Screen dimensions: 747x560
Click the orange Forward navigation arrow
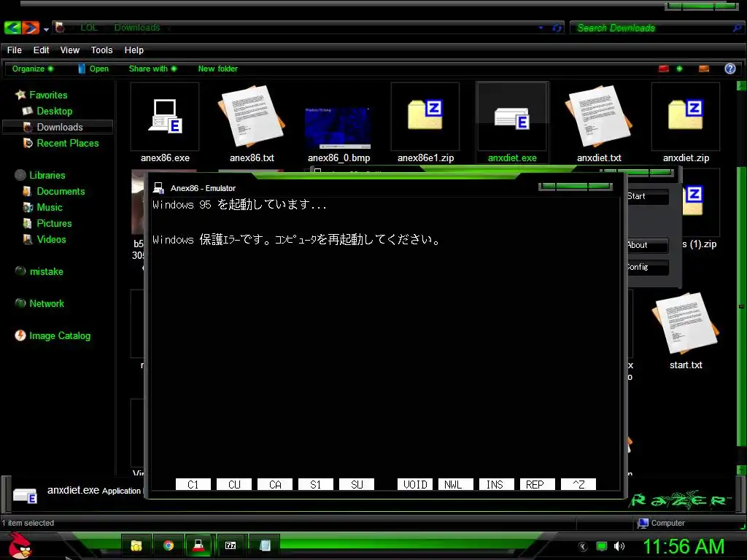(31, 28)
